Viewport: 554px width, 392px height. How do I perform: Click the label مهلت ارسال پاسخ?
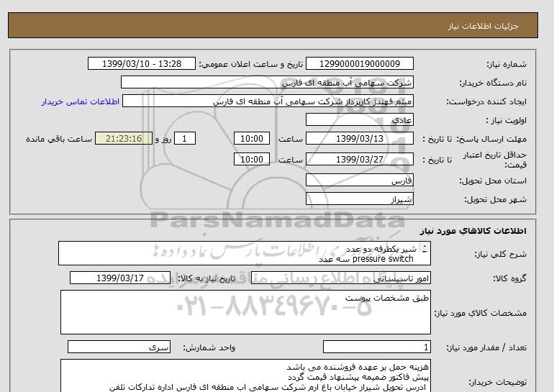click(491, 139)
